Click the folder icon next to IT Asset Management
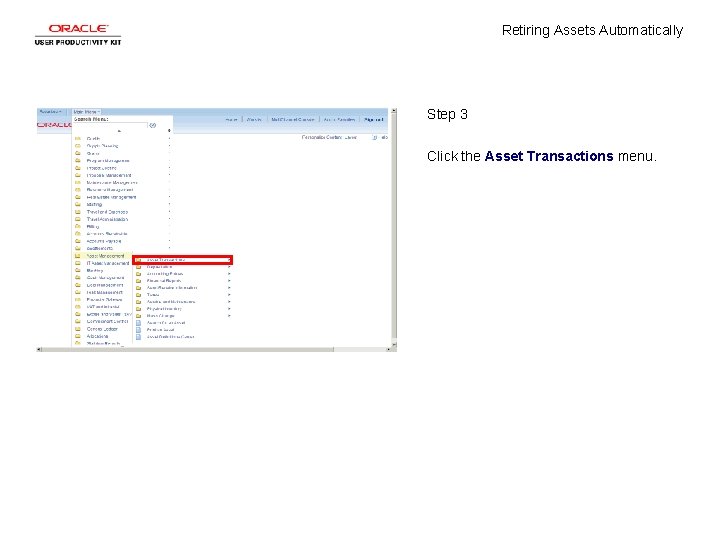This screenshot has height=540, width=720. 78,263
